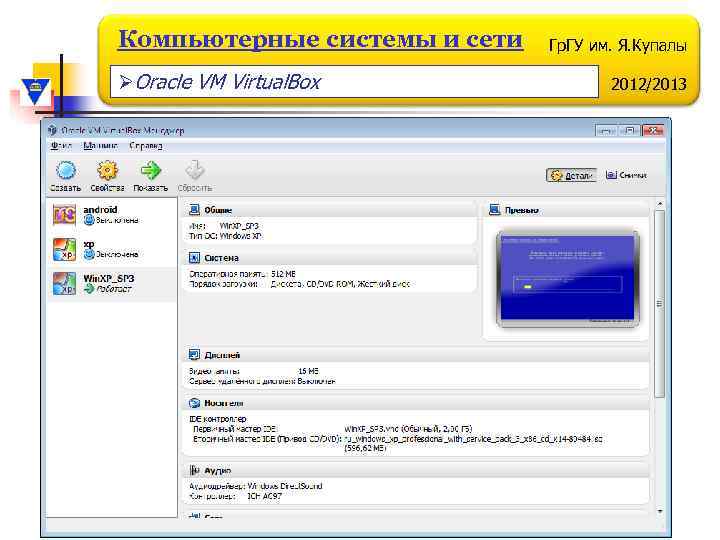Open the Машина menu
This screenshot has height=540, width=720.
(100, 146)
